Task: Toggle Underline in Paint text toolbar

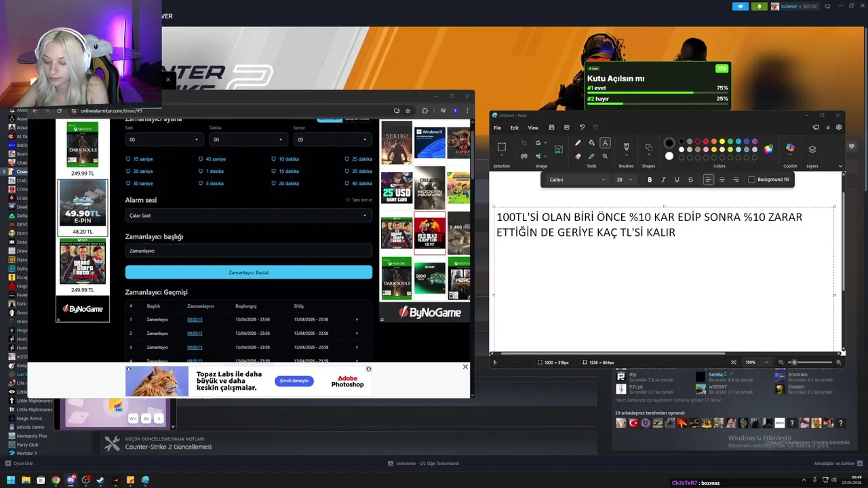Action: point(677,180)
